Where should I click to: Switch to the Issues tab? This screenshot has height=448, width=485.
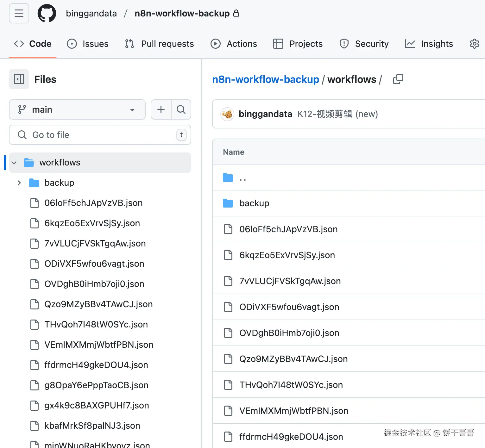click(x=88, y=44)
